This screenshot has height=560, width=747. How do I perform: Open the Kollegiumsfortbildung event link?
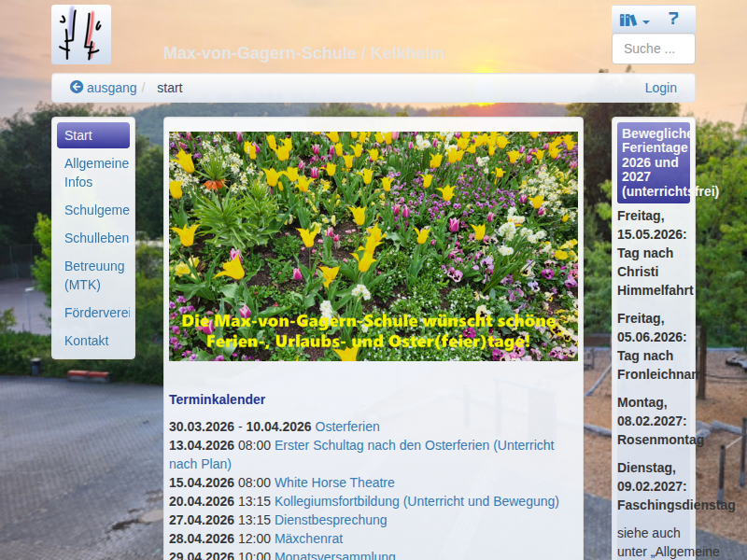point(416,501)
